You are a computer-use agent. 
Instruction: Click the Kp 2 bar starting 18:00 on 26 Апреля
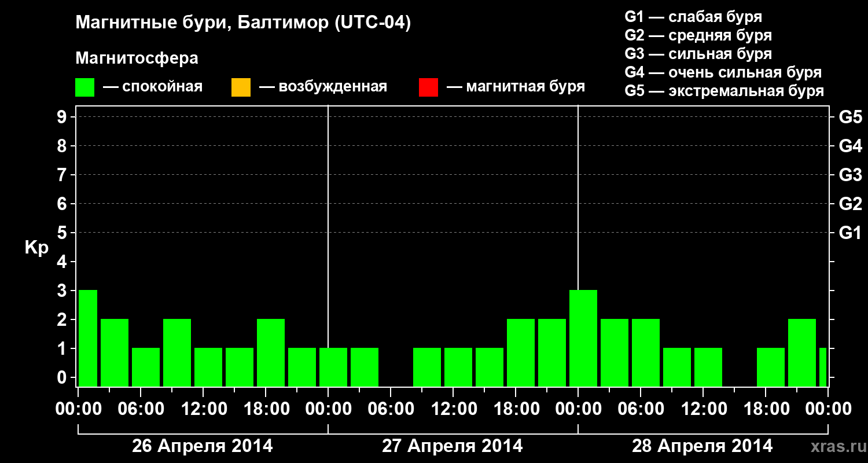(x=271, y=352)
